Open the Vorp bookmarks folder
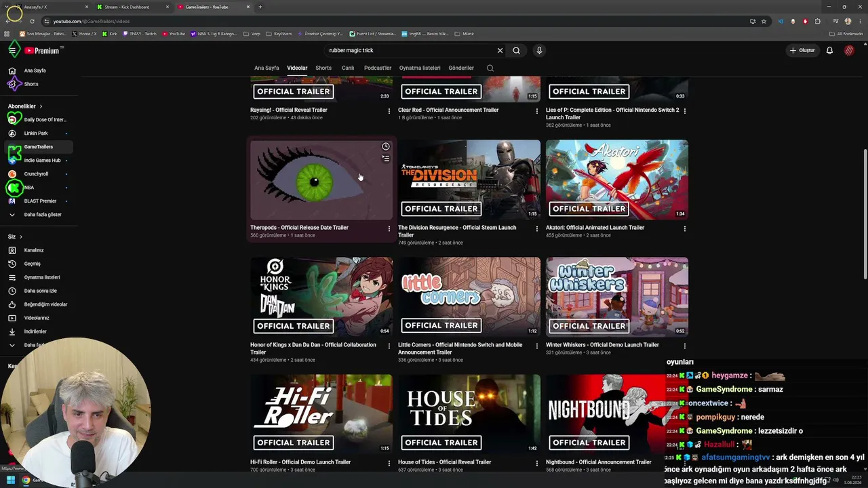The width and height of the screenshot is (868, 488). 252,34
